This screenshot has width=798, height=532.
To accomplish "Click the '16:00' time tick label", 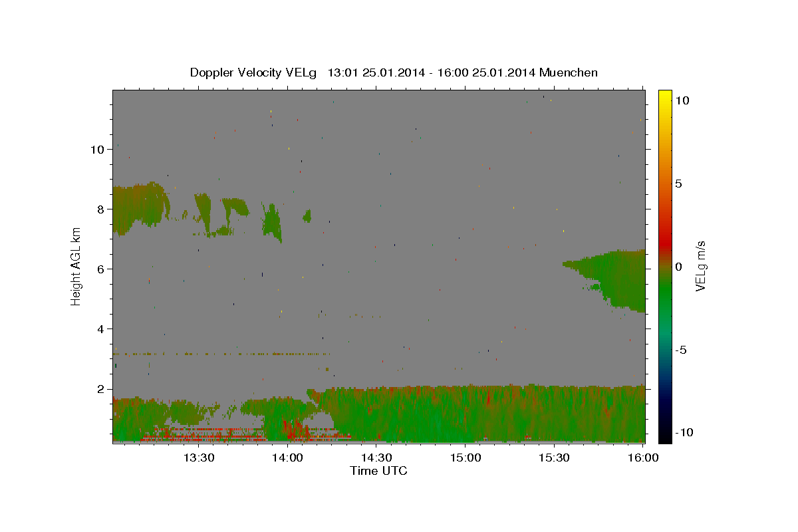I will 643,458.
